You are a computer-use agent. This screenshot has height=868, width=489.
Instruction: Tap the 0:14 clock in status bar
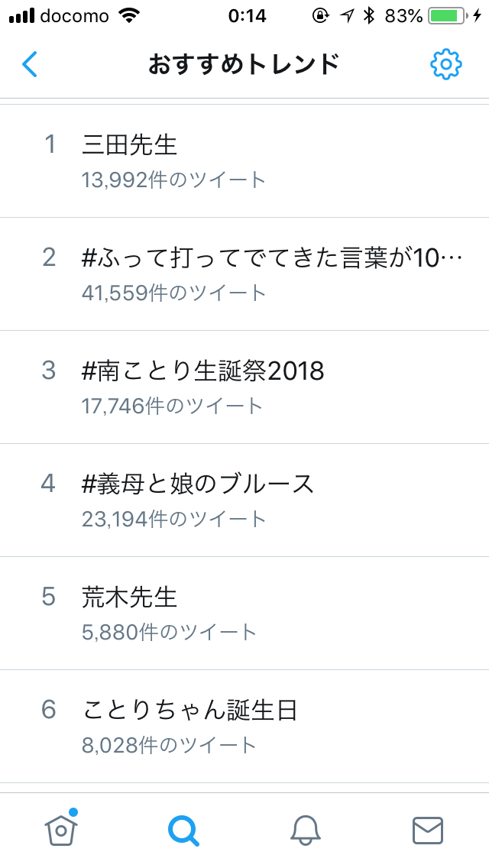247,16
